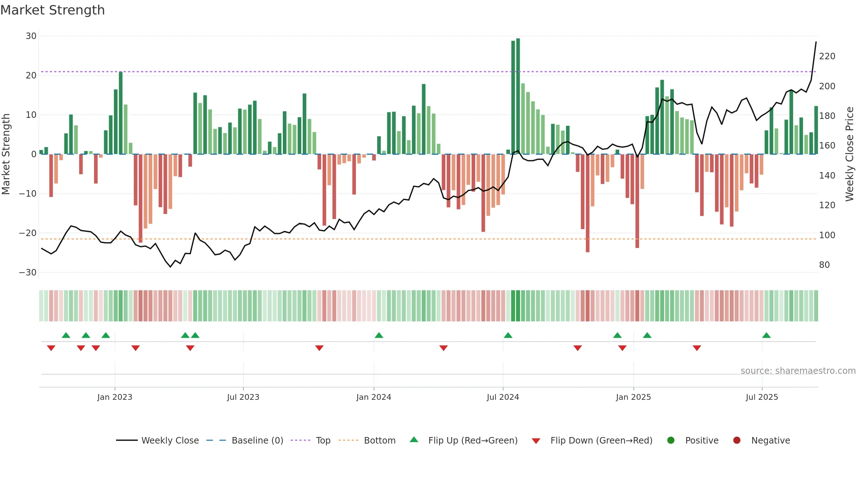Screen dimensions: 868x488
Task: Select flip-up marker just after Jan 2025
Action: [647, 335]
